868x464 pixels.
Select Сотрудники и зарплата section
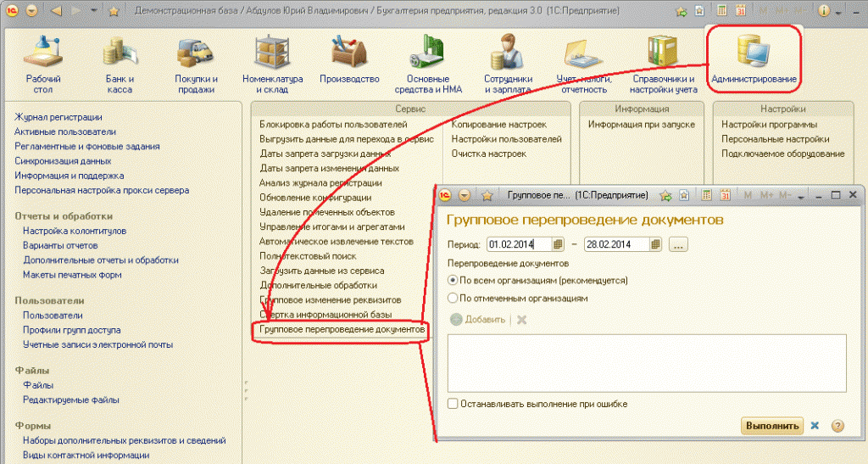click(x=508, y=64)
